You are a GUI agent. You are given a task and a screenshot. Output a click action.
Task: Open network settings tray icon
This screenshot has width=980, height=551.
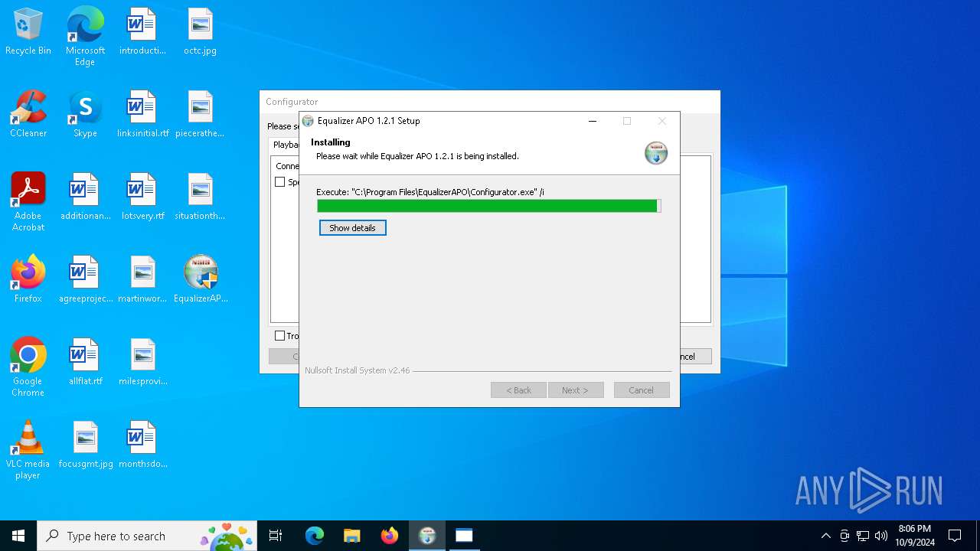click(863, 536)
